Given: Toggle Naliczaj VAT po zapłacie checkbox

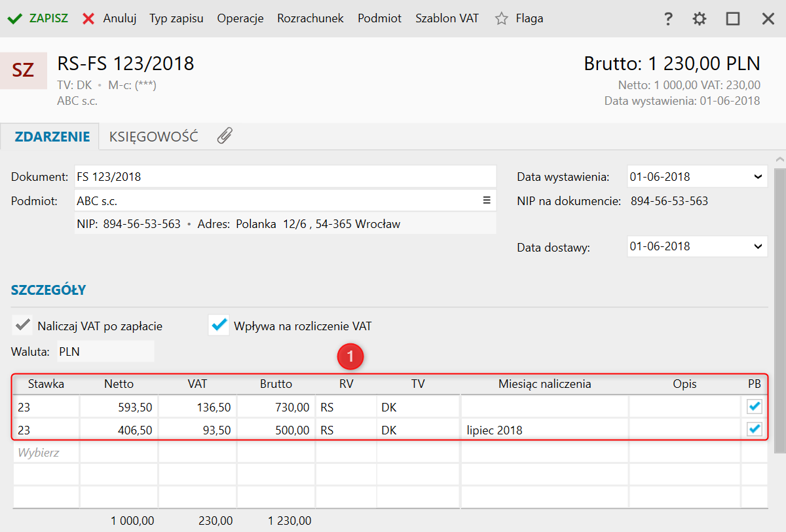Looking at the screenshot, I should click(22, 326).
